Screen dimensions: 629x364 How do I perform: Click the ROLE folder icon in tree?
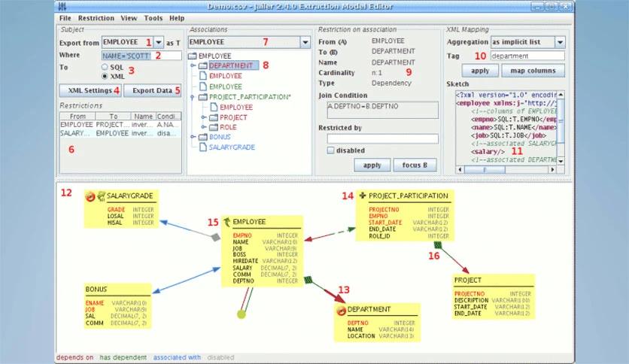[x=214, y=127]
